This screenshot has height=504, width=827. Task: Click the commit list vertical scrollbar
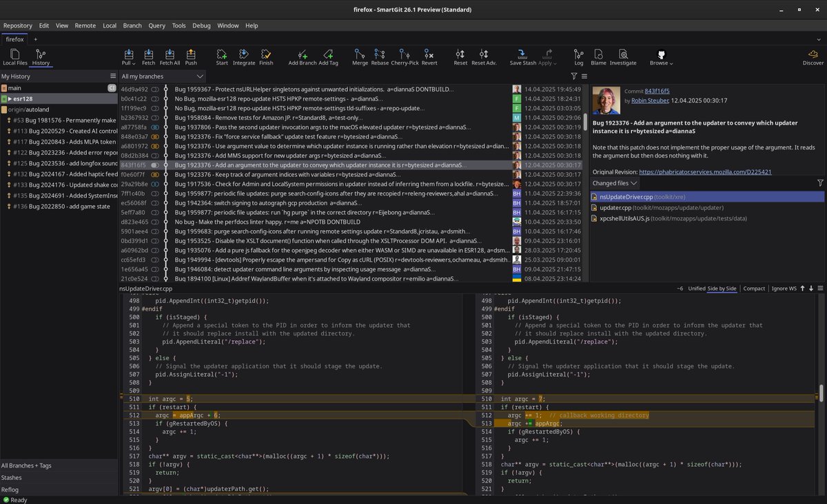(x=585, y=121)
